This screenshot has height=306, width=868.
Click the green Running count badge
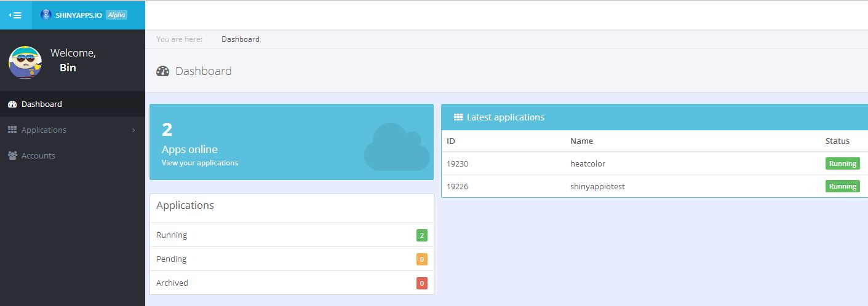click(x=421, y=235)
